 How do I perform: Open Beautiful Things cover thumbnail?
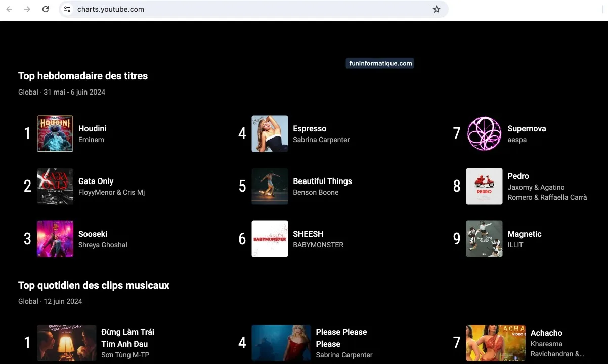pos(270,186)
